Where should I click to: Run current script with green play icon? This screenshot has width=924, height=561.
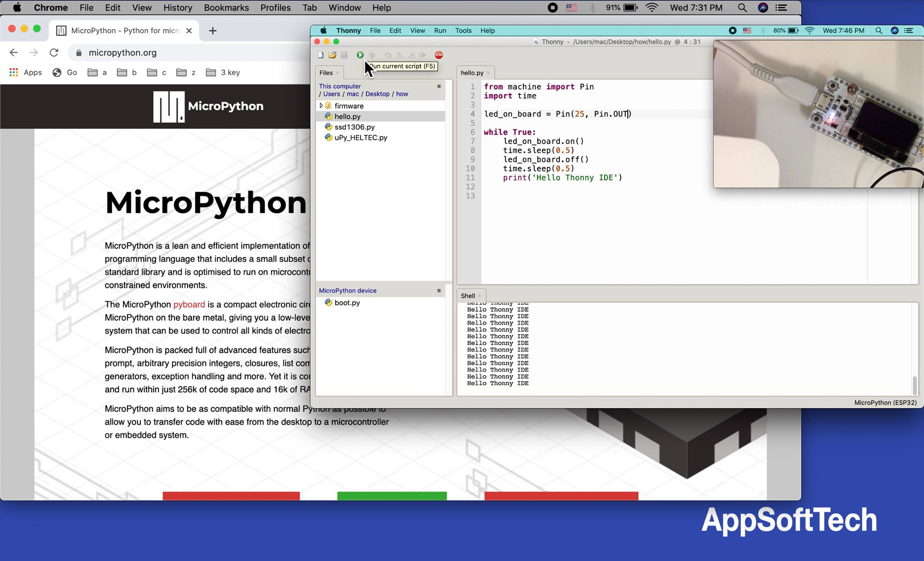pyautogui.click(x=360, y=55)
